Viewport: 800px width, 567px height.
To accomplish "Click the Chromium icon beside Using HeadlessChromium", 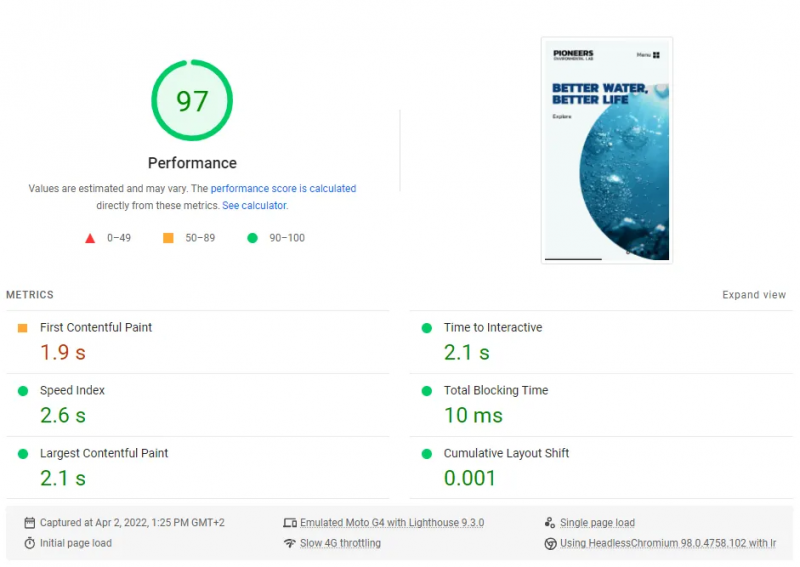I will 550,544.
